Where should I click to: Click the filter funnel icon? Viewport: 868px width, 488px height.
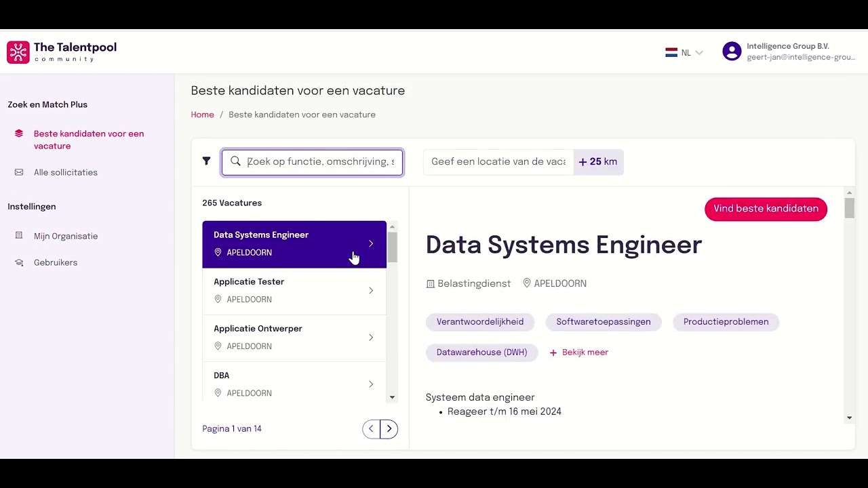pos(206,161)
